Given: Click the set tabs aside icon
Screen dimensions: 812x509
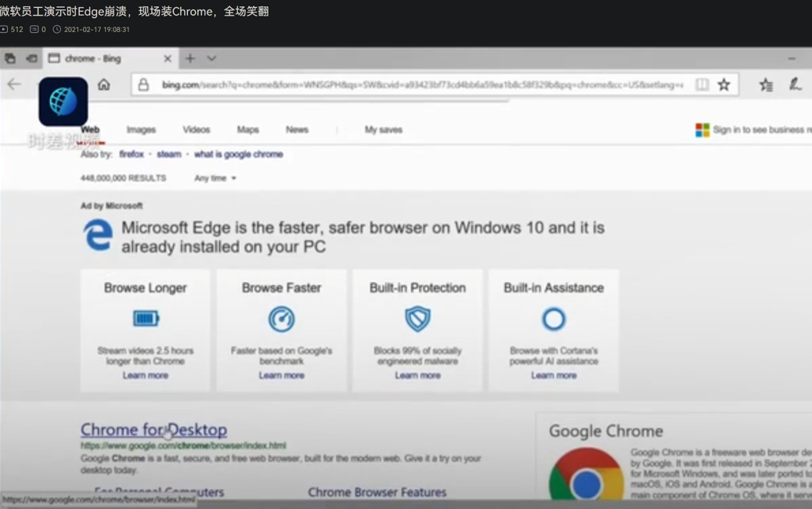Looking at the screenshot, I should 31,59.
